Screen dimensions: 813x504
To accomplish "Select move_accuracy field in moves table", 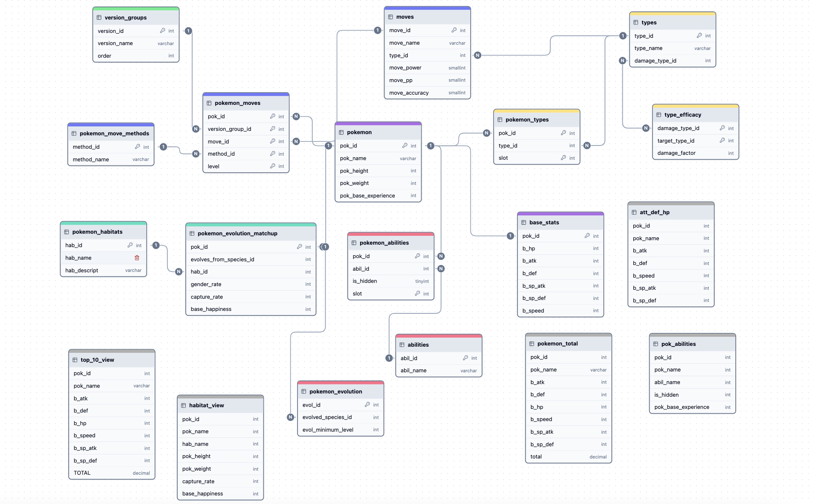I will click(427, 93).
